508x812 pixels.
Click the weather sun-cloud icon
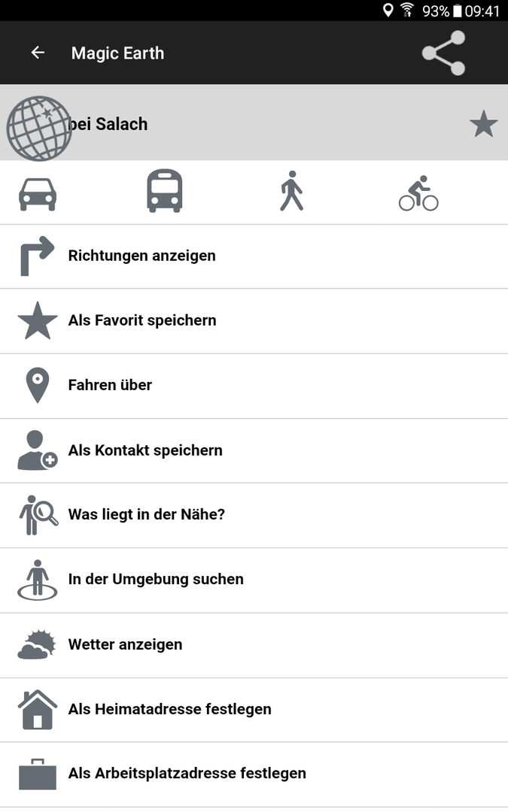(37, 644)
